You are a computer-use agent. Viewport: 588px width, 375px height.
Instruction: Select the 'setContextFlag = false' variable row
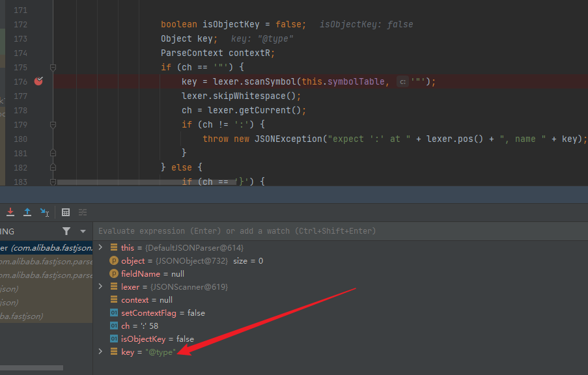[341, 312]
